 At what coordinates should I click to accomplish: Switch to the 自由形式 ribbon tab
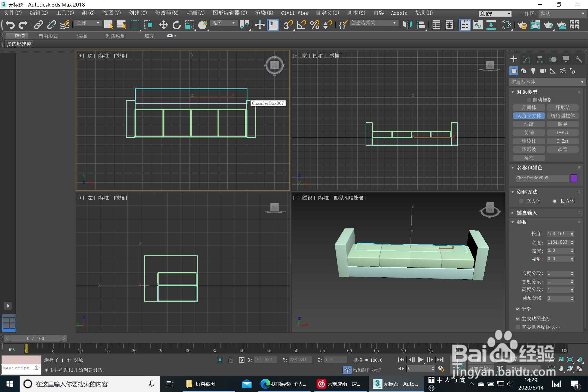point(48,36)
